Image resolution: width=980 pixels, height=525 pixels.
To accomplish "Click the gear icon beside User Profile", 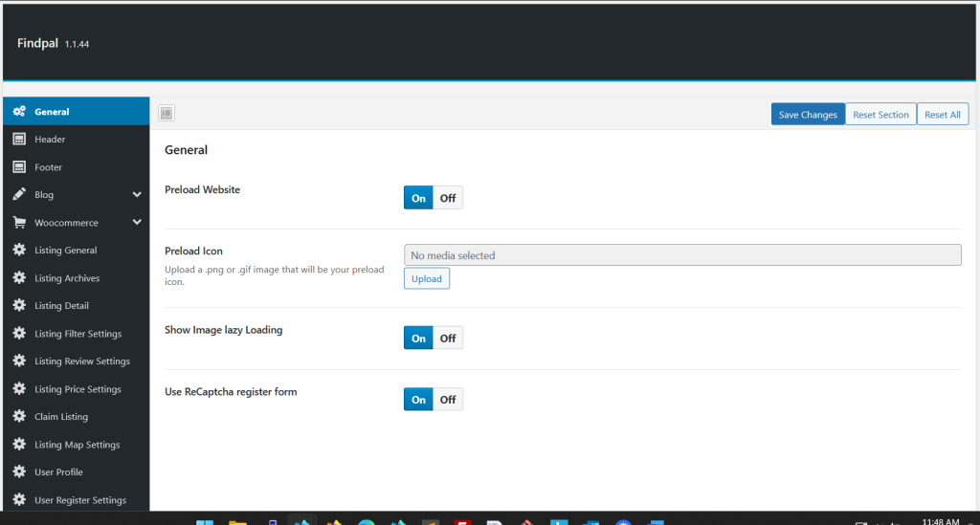I will (19, 472).
